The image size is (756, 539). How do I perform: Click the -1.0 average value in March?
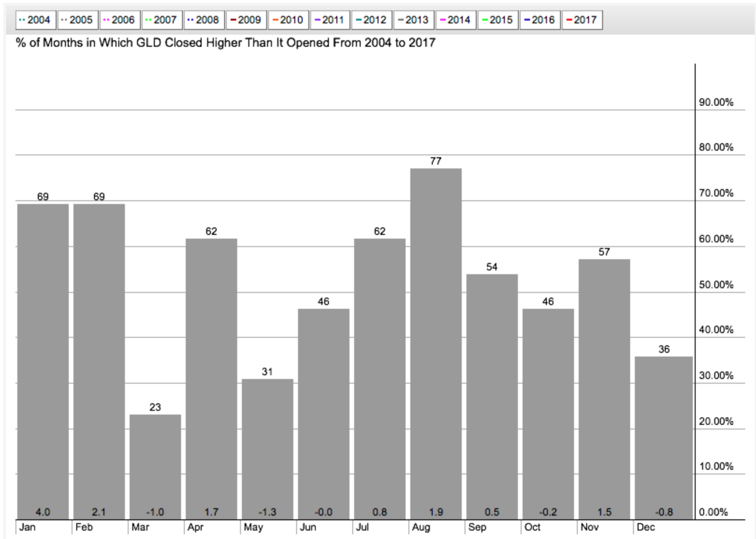pyautogui.click(x=155, y=512)
